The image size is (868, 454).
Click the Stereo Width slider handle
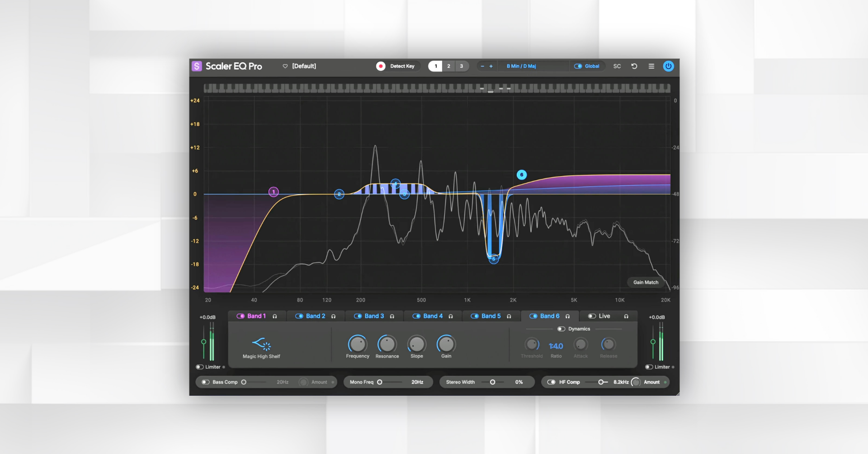tap(492, 382)
